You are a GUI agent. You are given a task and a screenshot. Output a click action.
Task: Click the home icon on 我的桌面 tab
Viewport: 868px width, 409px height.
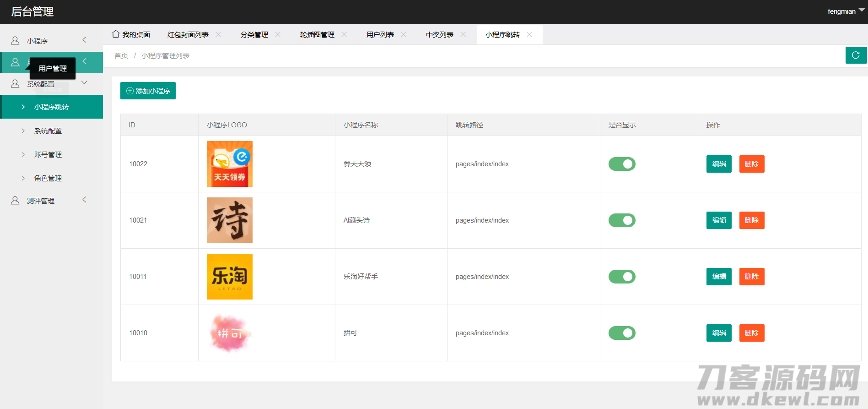(x=116, y=34)
